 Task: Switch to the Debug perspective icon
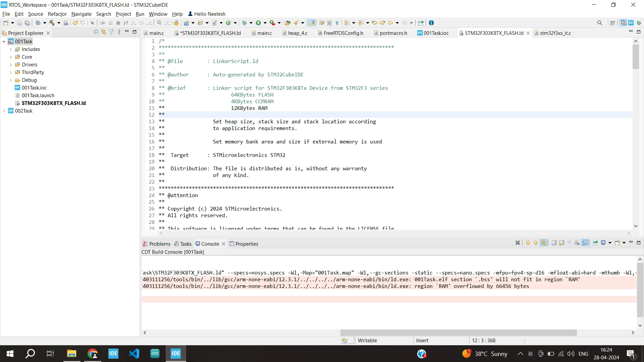(x=639, y=23)
